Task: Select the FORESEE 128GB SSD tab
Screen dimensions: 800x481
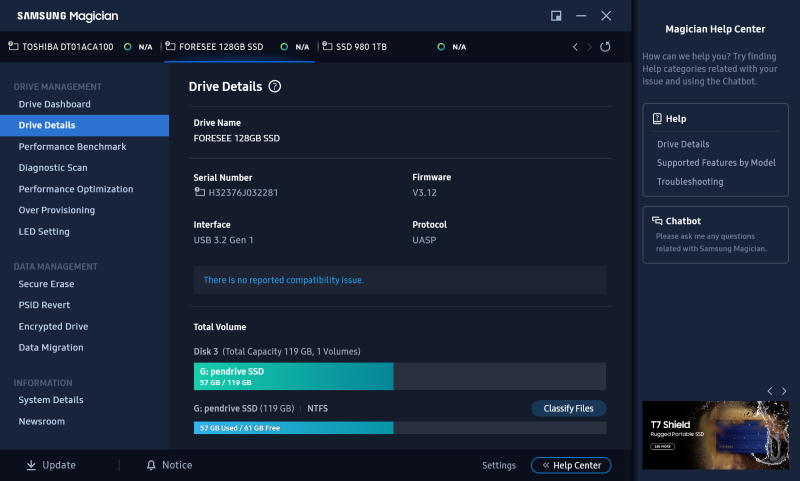Action: pos(239,46)
